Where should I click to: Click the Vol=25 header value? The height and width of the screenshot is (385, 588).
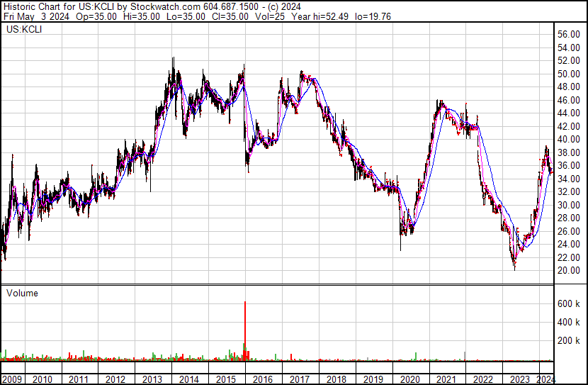(270, 16)
